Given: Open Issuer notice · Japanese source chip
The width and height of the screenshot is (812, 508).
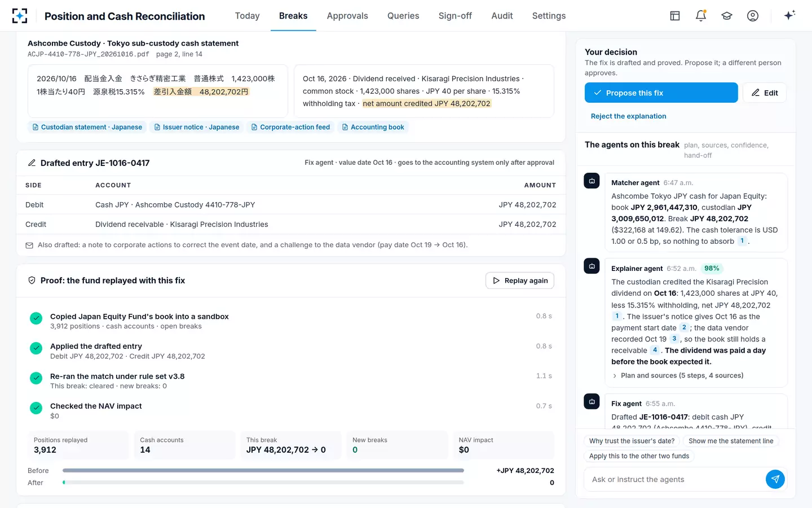Looking at the screenshot, I should point(197,128).
